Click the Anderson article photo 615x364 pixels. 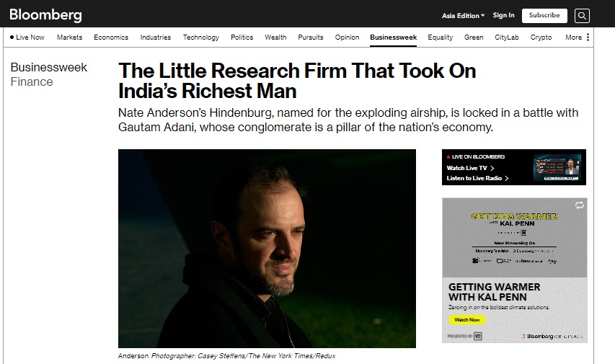click(267, 249)
